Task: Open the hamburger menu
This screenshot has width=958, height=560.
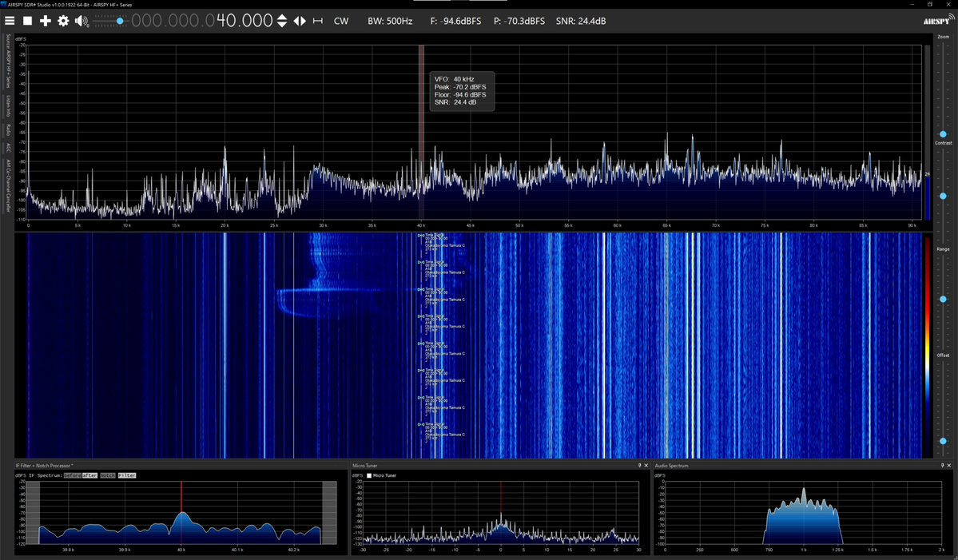Action: (x=10, y=21)
